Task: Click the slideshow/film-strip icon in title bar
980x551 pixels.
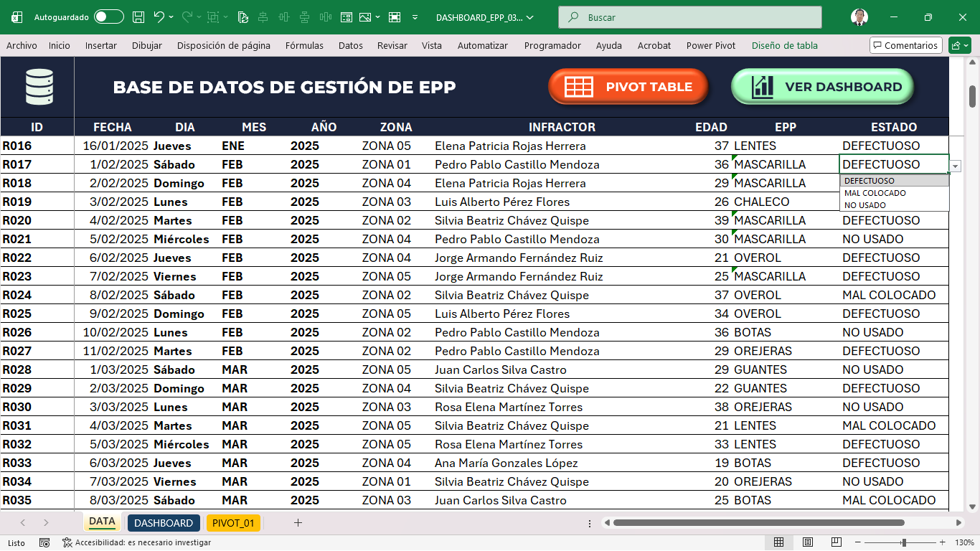Action: pyautogui.click(x=394, y=17)
